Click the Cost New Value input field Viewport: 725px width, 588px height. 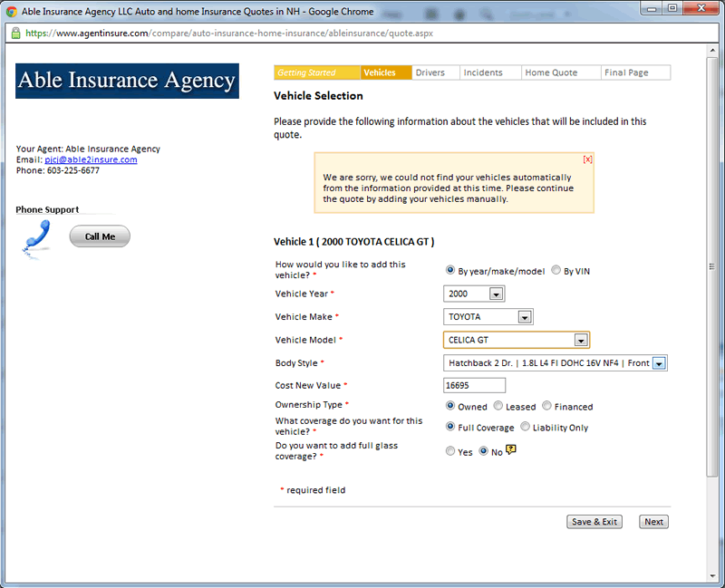coord(474,385)
